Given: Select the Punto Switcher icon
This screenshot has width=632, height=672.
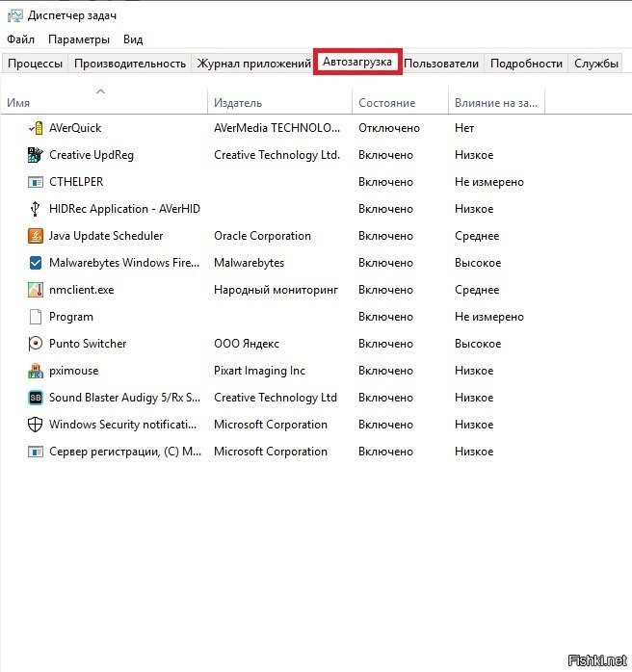Looking at the screenshot, I should coord(36,344).
